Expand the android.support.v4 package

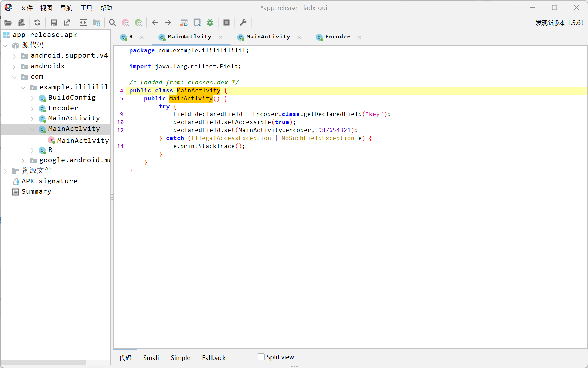pos(14,56)
